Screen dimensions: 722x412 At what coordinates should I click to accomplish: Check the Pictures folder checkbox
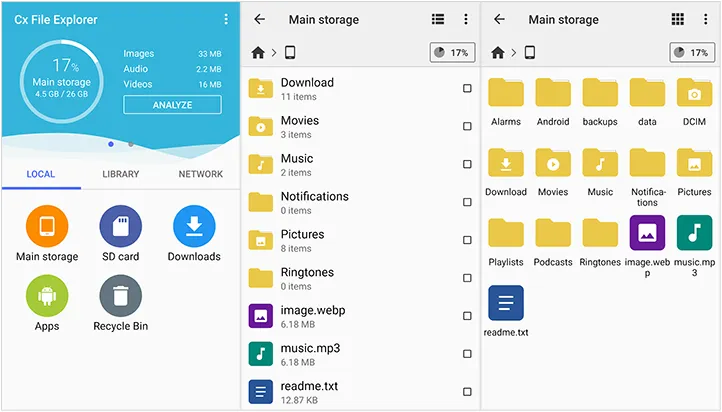(x=467, y=240)
